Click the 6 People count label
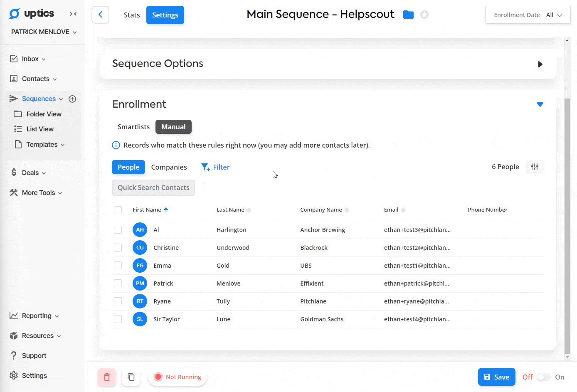The width and height of the screenshot is (577, 392). click(x=505, y=167)
